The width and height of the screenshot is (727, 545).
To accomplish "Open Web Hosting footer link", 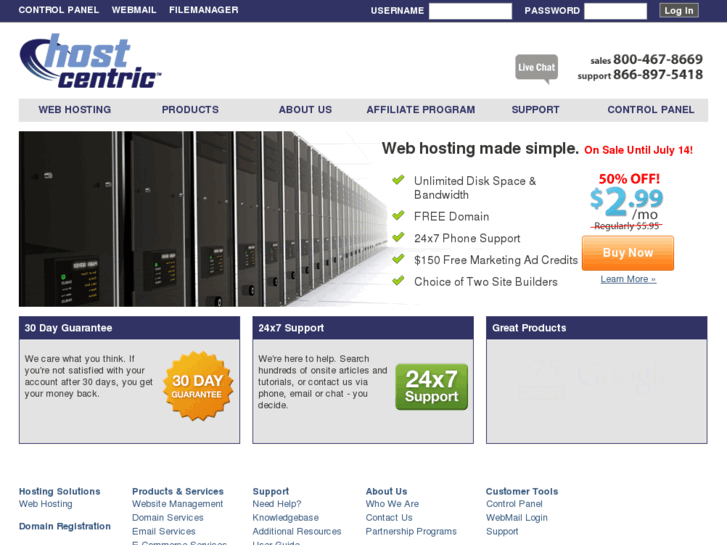I will [x=45, y=504].
